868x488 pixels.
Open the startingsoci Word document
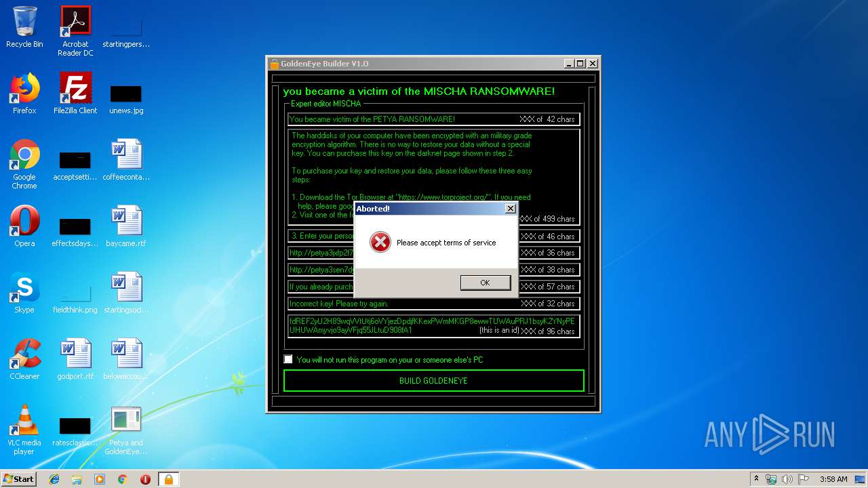(x=126, y=293)
